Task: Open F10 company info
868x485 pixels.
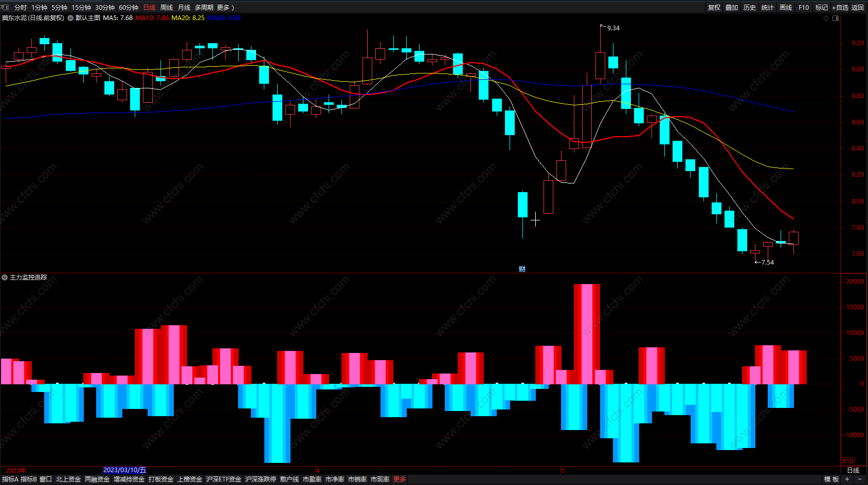Action: click(804, 8)
